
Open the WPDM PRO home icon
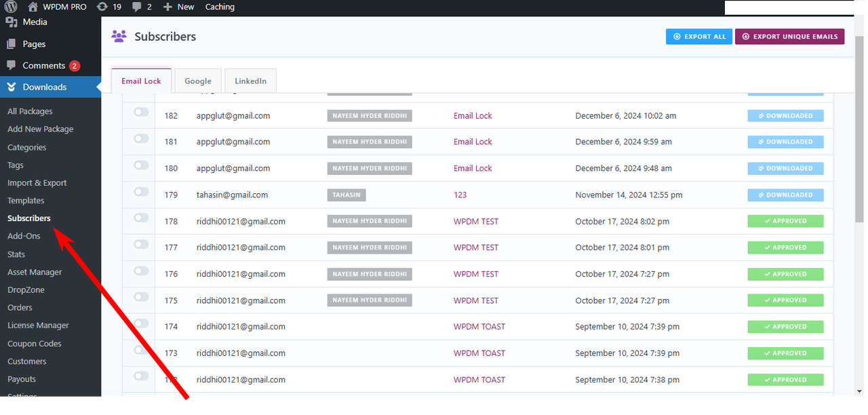(33, 7)
